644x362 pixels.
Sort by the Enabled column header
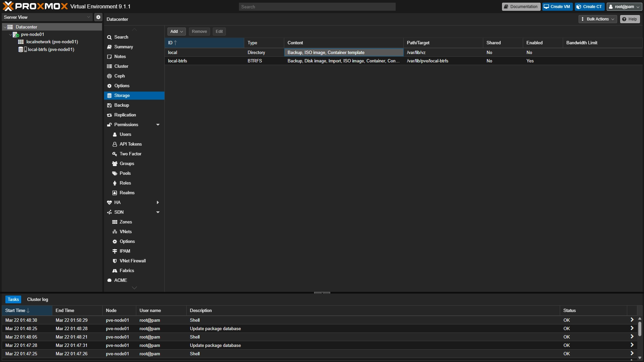click(x=543, y=43)
